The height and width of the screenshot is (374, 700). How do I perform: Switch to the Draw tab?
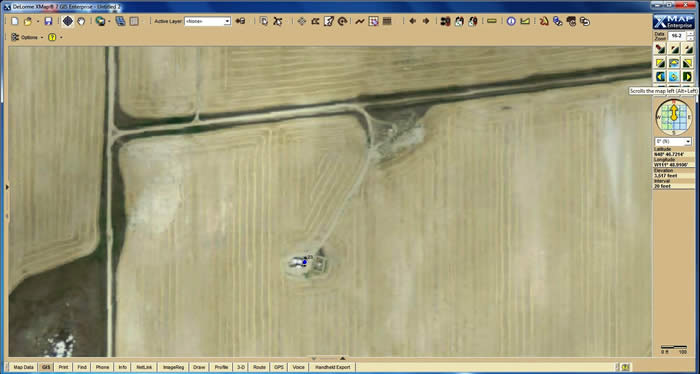pyautogui.click(x=199, y=367)
